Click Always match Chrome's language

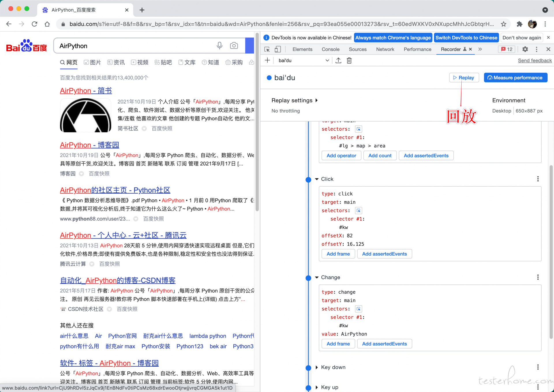click(393, 37)
